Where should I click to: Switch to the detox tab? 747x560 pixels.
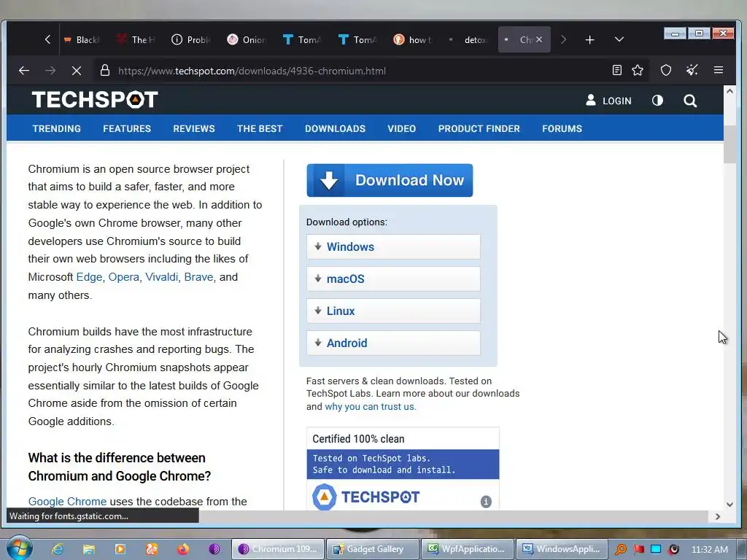pyautogui.click(x=468, y=39)
